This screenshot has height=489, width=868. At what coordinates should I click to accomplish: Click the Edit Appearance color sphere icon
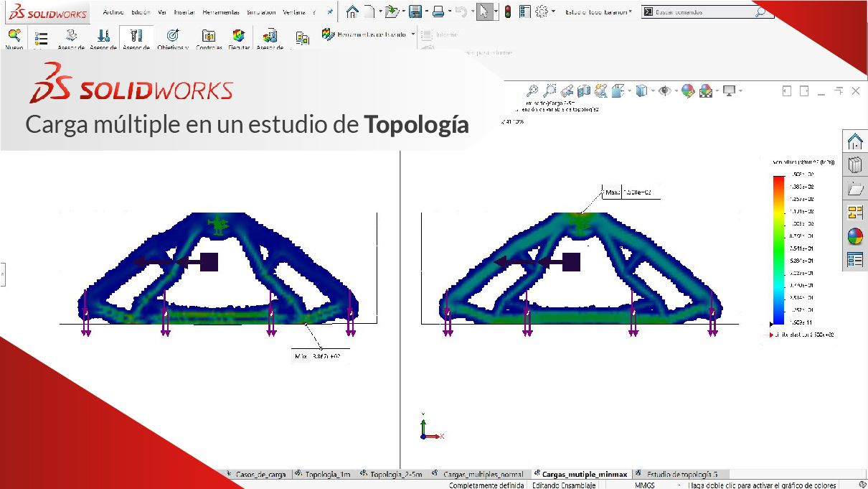pos(688,90)
